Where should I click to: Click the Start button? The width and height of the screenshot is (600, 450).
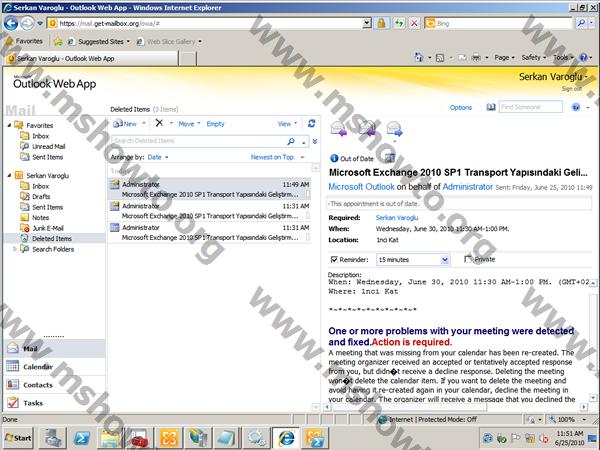pos(18,438)
